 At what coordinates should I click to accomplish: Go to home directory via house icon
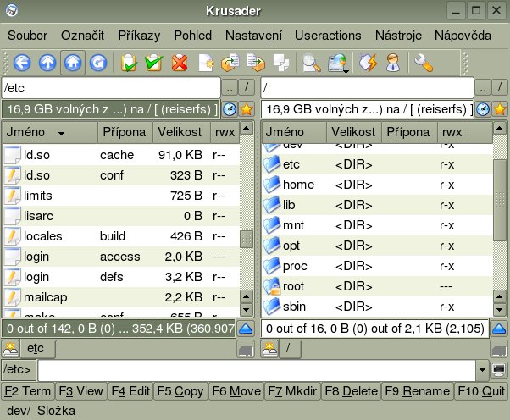coord(72,62)
